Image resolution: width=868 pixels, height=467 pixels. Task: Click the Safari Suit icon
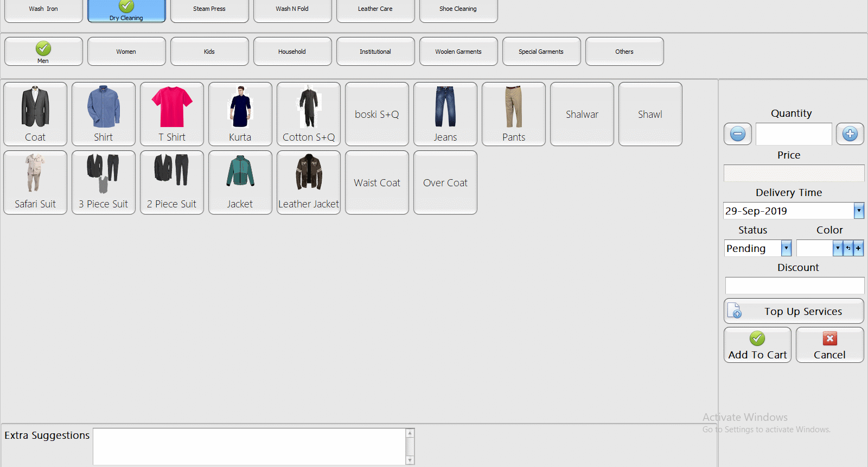(35, 182)
